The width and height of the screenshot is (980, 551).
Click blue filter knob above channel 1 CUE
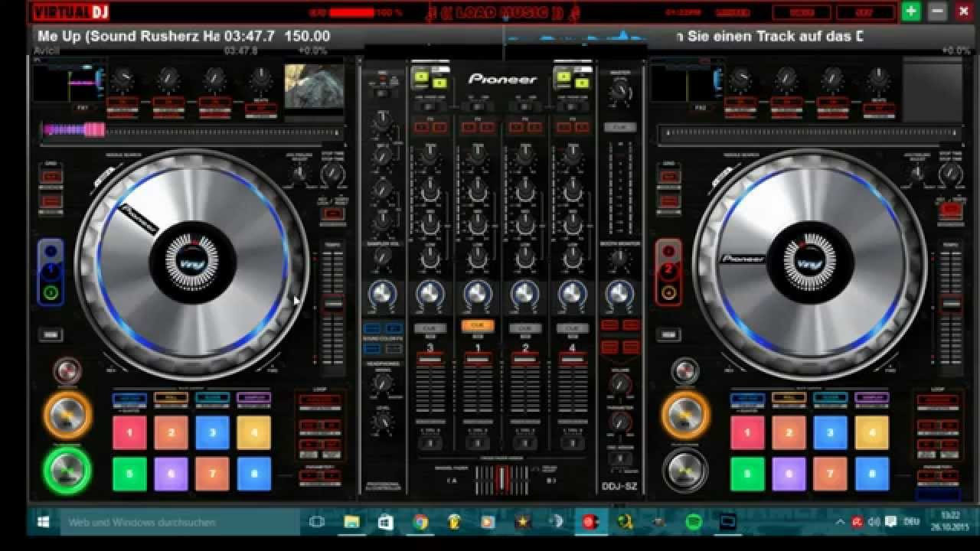coord(477,292)
